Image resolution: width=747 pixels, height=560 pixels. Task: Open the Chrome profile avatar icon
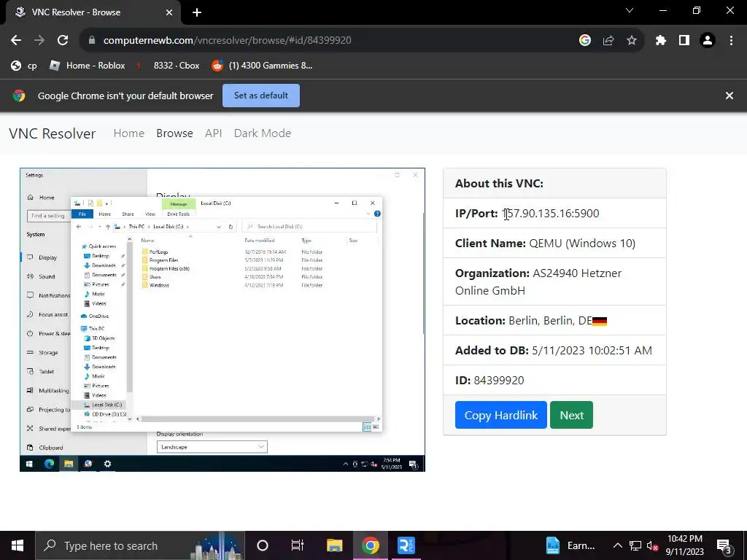click(708, 41)
